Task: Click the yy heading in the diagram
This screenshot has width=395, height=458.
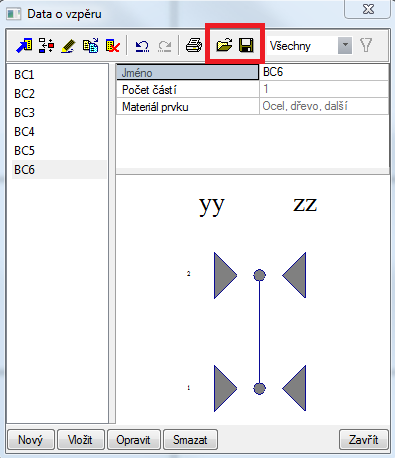Action: (x=212, y=206)
